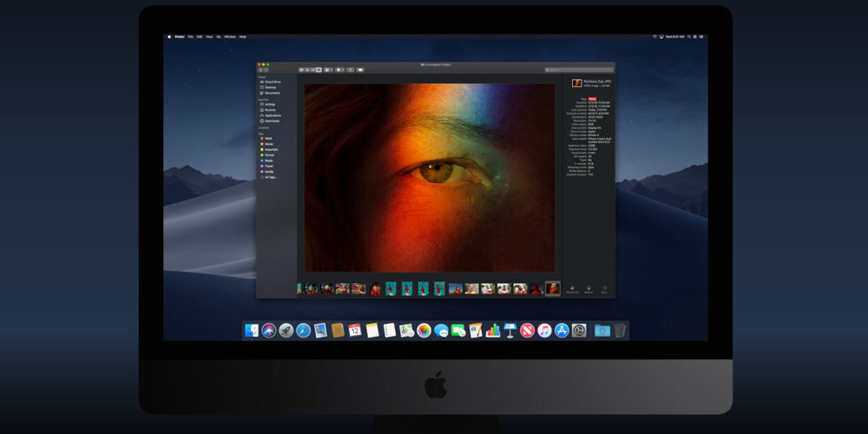Open FaceTime icon in the Dock
This screenshot has height=434, width=868.
tap(458, 331)
